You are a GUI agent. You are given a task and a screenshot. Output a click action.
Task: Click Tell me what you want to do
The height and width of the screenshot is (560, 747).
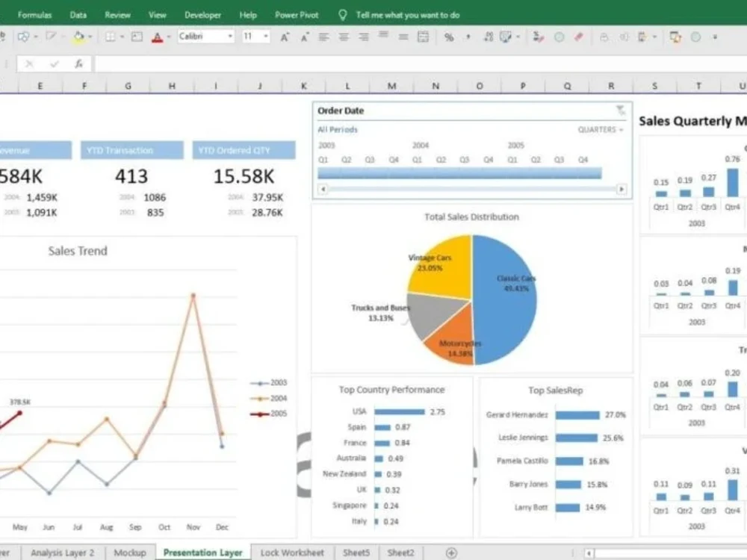point(408,15)
